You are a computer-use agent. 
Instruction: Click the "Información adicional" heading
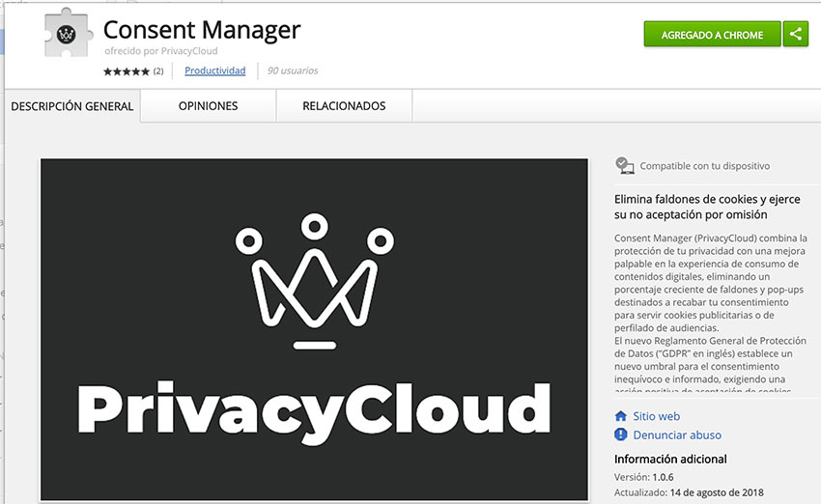670,459
